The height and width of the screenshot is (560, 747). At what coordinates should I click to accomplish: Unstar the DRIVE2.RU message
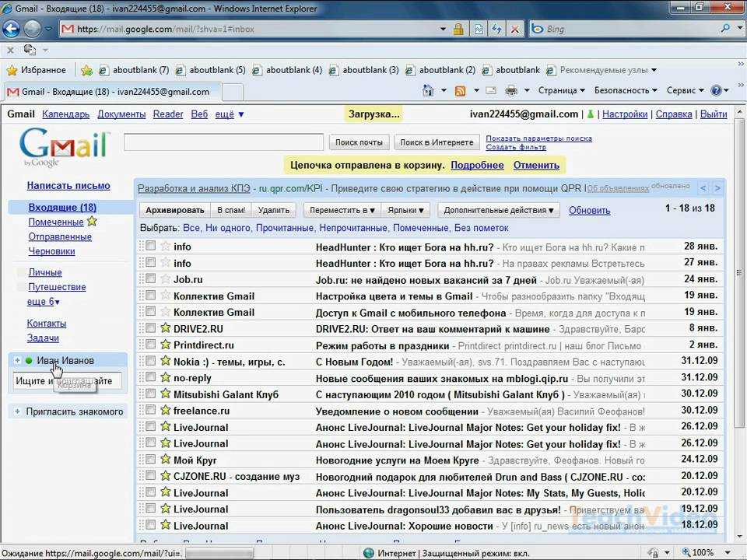[x=165, y=328]
